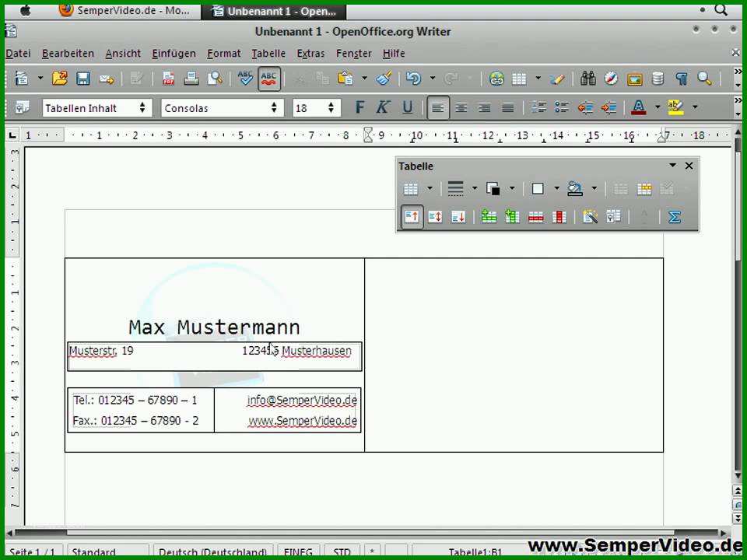Split cells in Tabelle toolbar
Screen dimensions: 747x560
coord(644,189)
